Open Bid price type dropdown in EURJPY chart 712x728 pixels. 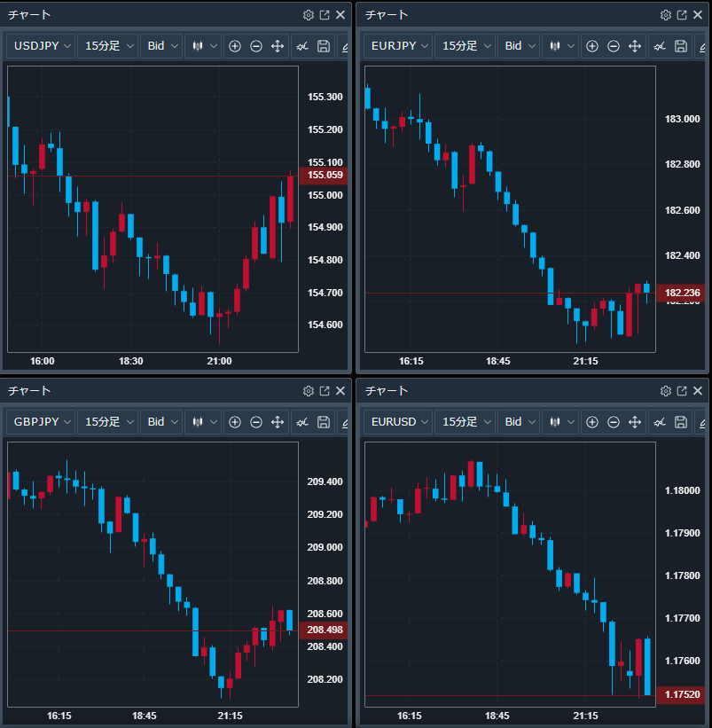click(519, 46)
